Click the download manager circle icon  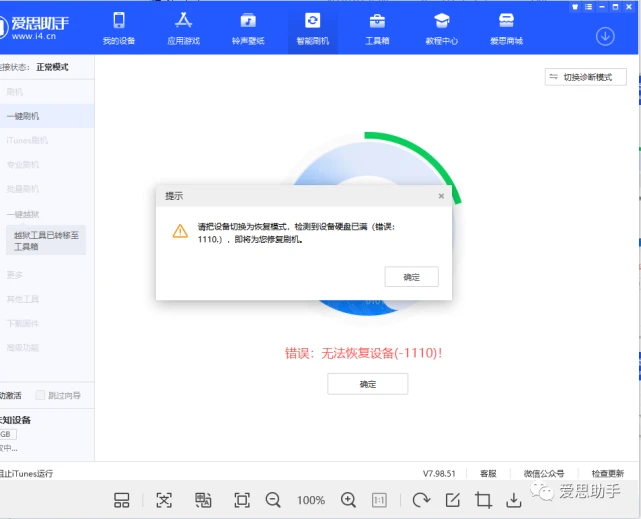pos(605,36)
